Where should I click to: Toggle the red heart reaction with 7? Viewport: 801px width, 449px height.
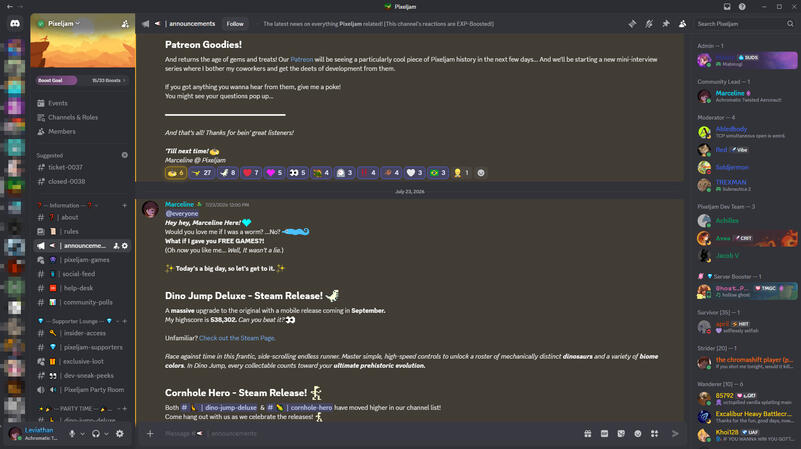click(251, 173)
